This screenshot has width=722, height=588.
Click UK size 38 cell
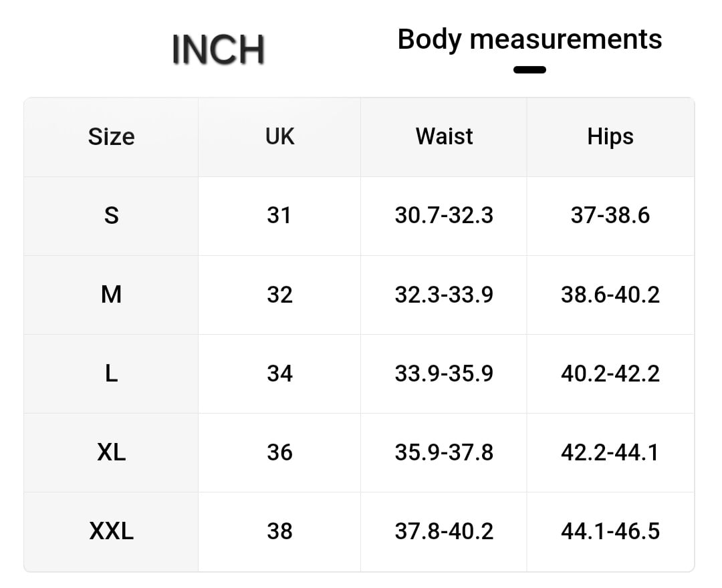279,531
